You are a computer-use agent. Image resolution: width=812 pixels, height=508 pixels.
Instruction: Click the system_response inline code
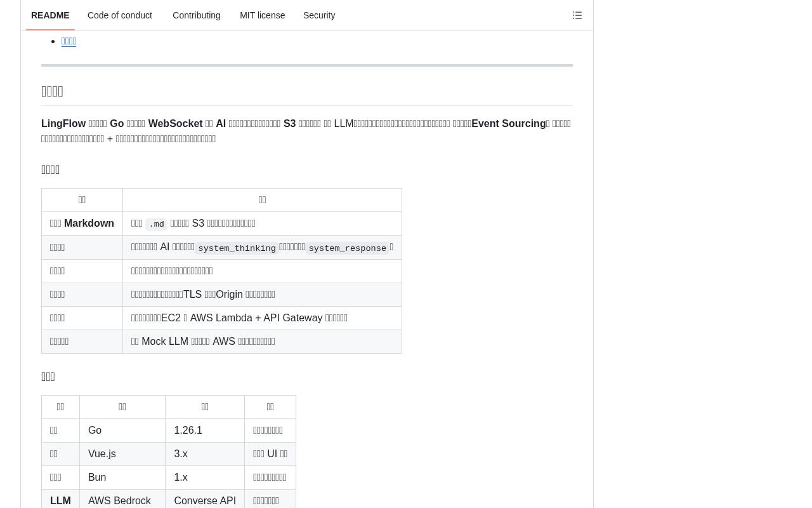tap(348, 248)
